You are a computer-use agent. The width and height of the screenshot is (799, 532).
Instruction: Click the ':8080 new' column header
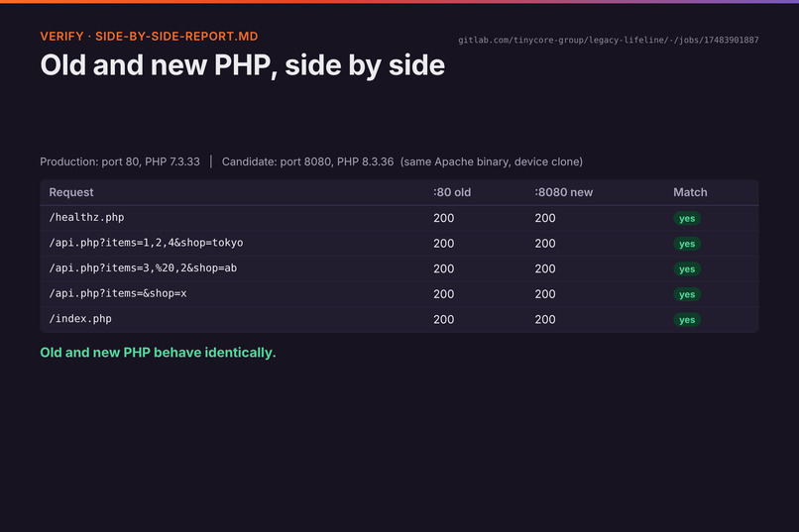(x=564, y=192)
